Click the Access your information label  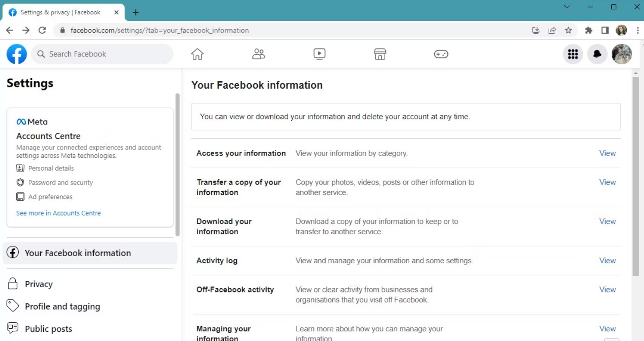tap(241, 153)
